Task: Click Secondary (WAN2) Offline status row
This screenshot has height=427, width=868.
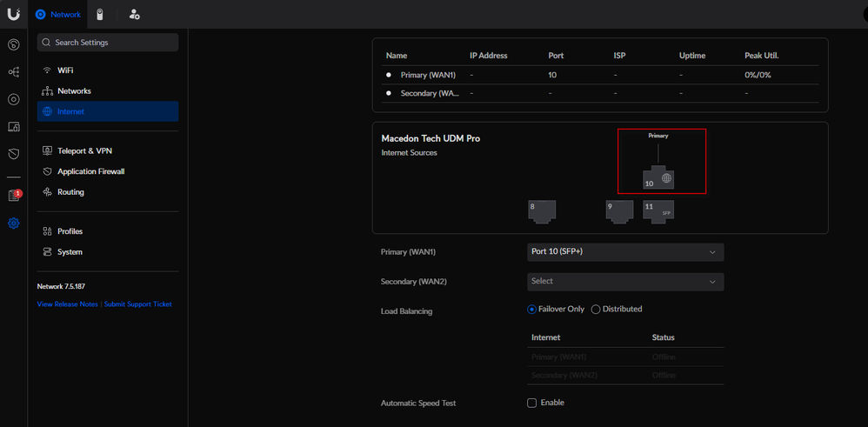Action: (625, 376)
